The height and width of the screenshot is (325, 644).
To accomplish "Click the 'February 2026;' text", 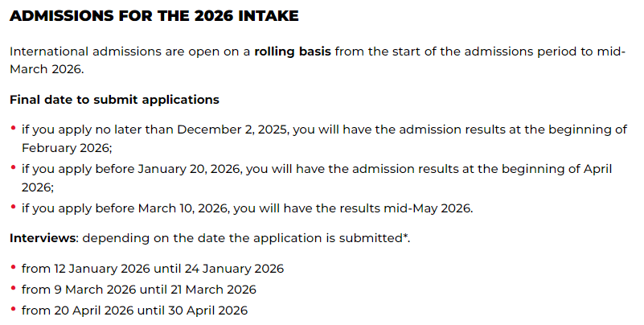I will 67,148.
